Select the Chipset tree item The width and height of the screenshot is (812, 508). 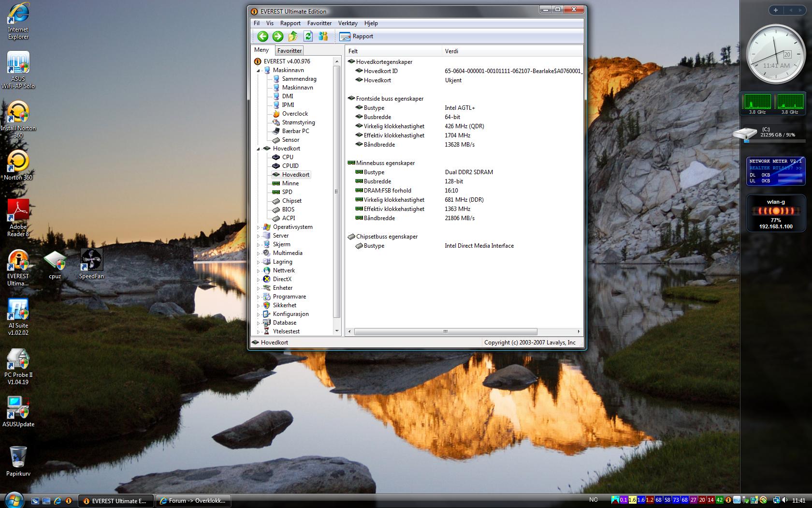pyautogui.click(x=292, y=201)
